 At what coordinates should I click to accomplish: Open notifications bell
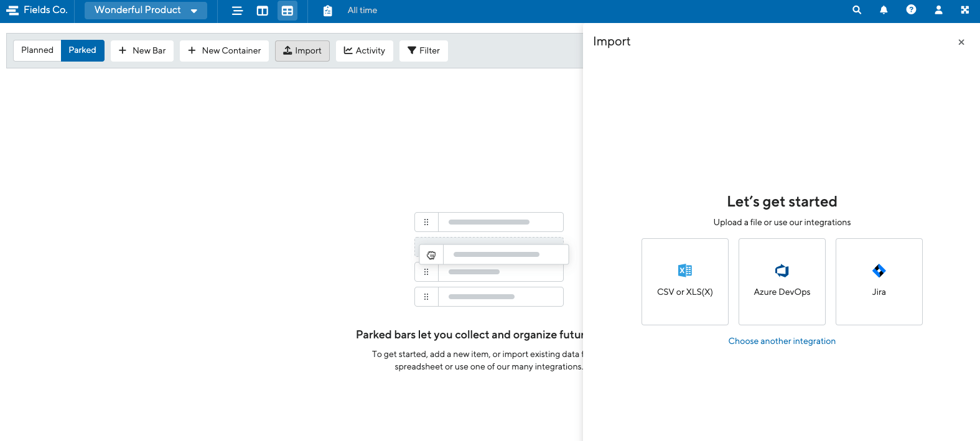coord(884,10)
